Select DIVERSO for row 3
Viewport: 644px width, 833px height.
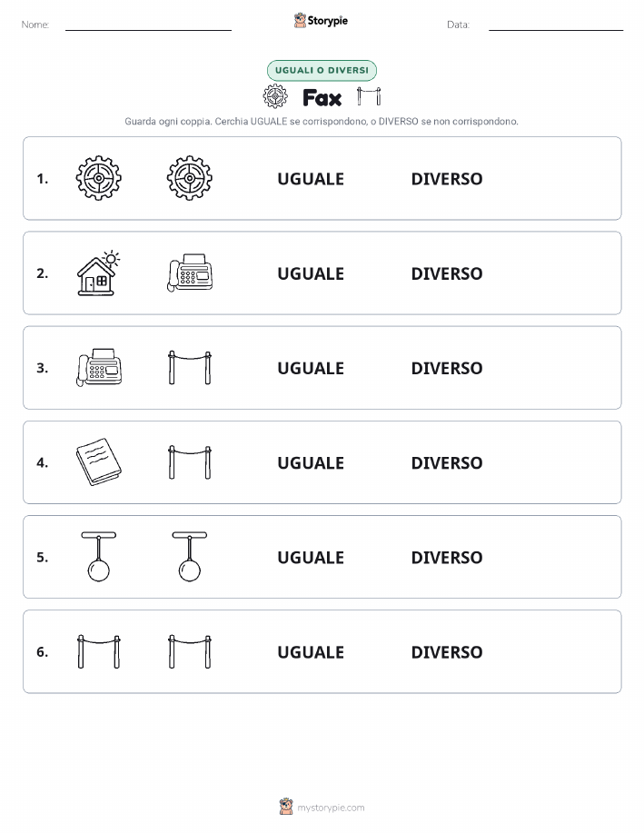(x=447, y=368)
